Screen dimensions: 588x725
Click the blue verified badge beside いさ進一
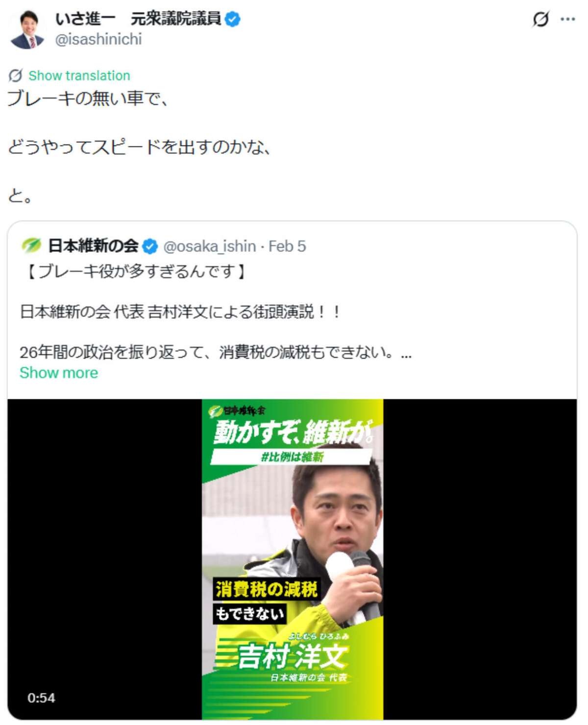pos(232,19)
